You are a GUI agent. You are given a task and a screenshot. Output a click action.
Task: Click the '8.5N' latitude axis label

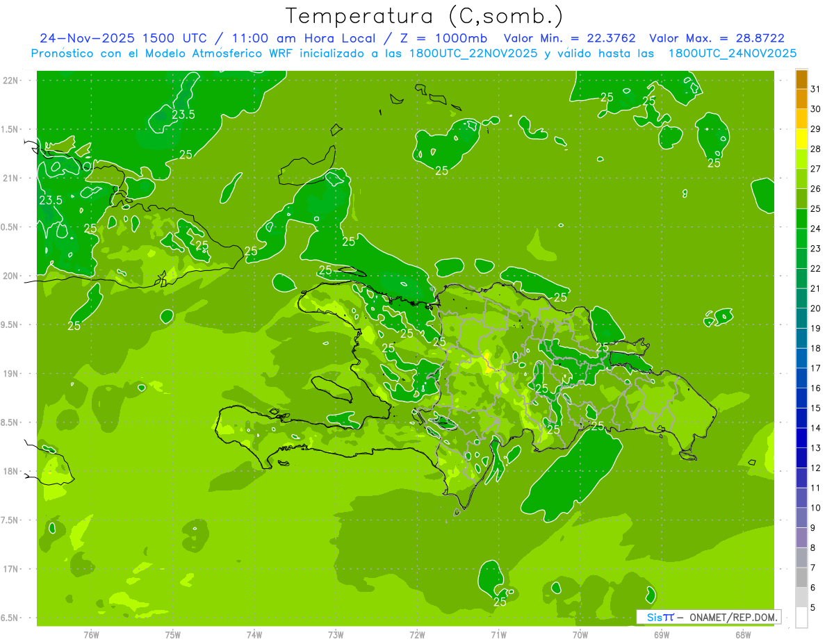pyautogui.click(x=10, y=422)
